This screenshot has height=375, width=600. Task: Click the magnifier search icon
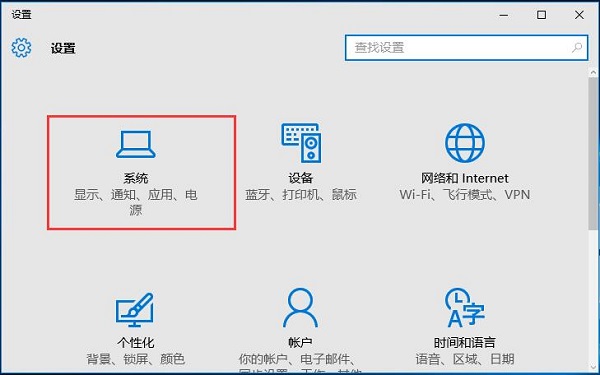(577, 48)
